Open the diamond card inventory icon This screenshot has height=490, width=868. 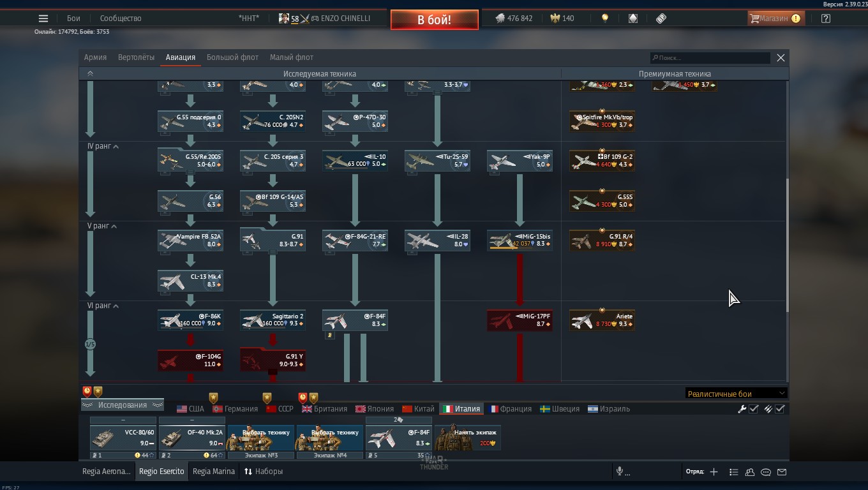(633, 19)
